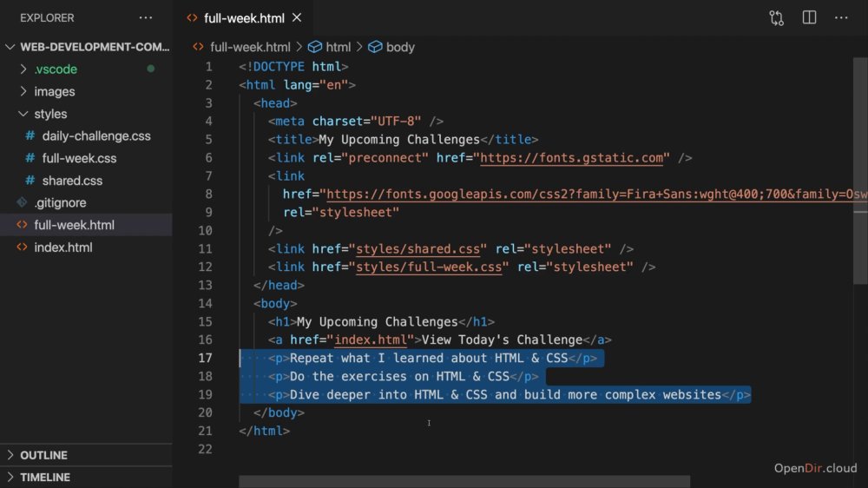Screen dimensions: 868x488
Task: Click the rel="preconnect" attribute
Action: pyautogui.click(x=371, y=158)
